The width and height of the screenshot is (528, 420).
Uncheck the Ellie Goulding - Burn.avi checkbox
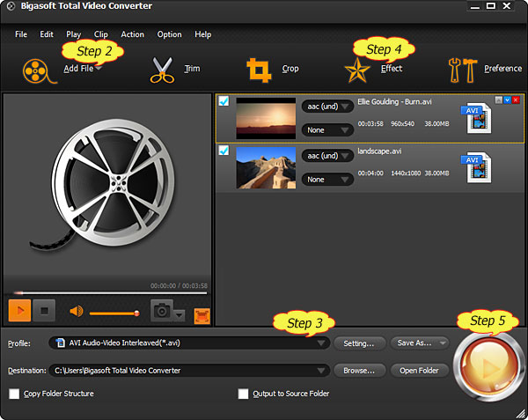pos(224,101)
